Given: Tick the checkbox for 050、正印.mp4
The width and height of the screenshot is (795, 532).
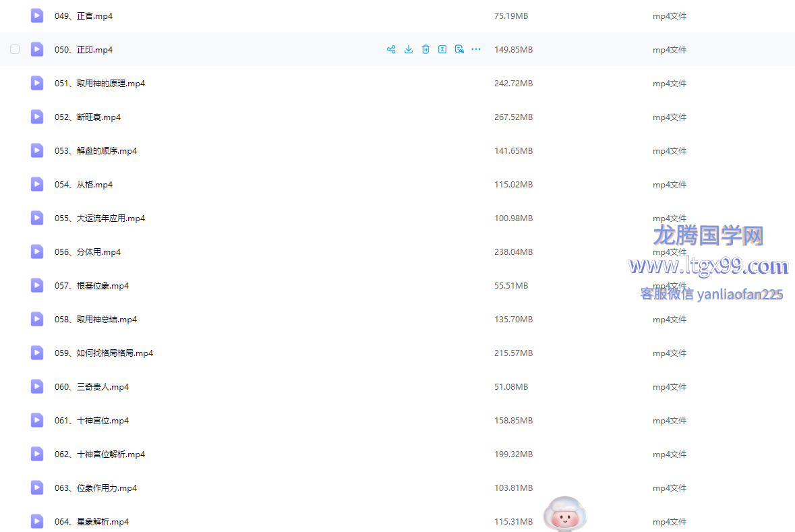Looking at the screenshot, I should tap(15, 49).
